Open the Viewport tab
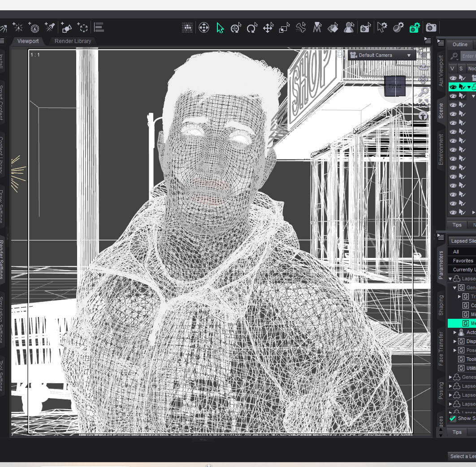 (x=28, y=41)
